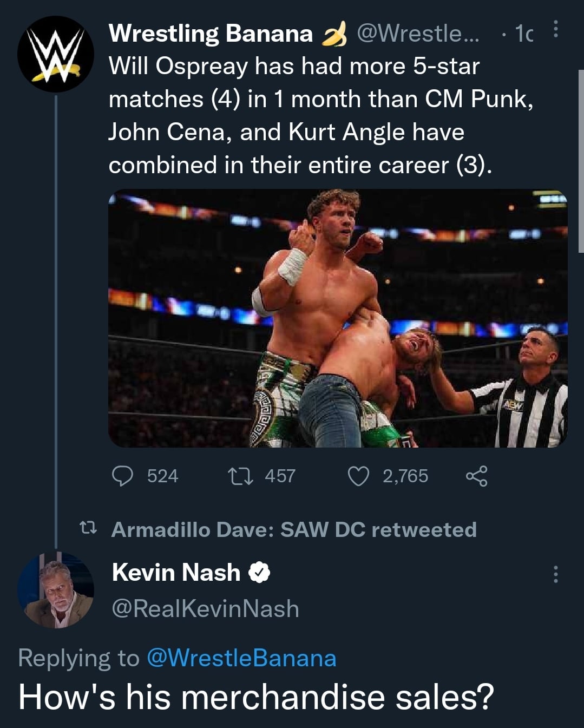584x728 pixels.
Task: Click Kevin Nash verified badge
Action: click(259, 573)
